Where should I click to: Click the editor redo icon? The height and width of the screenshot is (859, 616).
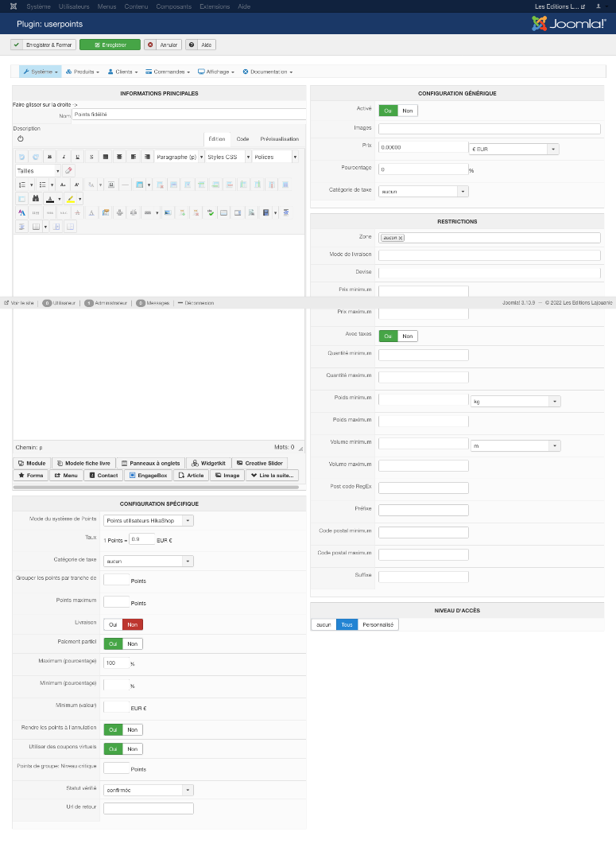(x=36, y=157)
